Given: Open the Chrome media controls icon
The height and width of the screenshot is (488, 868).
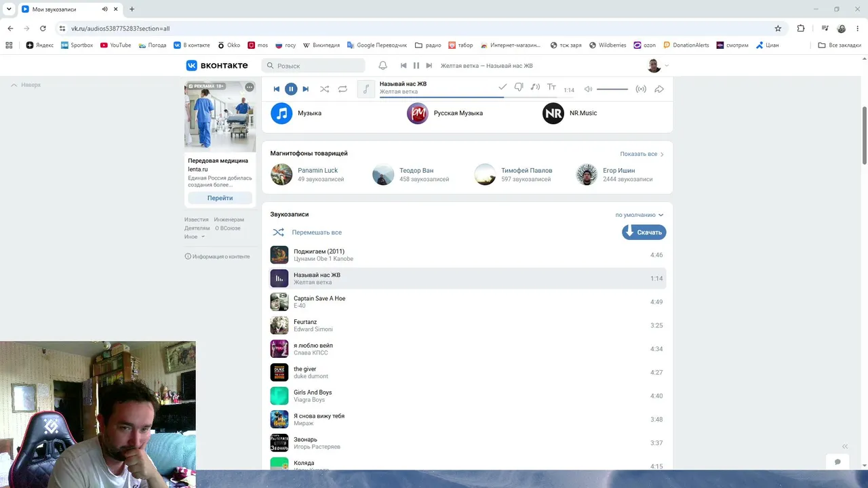Looking at the screenshot, I should (825, 28).
